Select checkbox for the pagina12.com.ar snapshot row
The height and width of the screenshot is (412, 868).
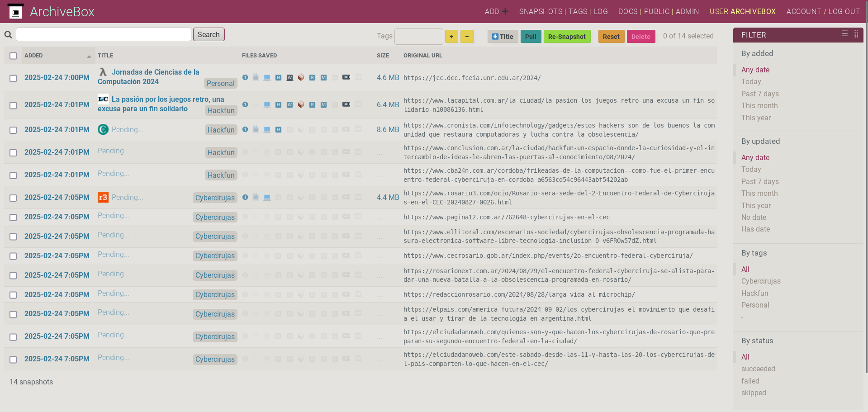(x=13, y=218)
